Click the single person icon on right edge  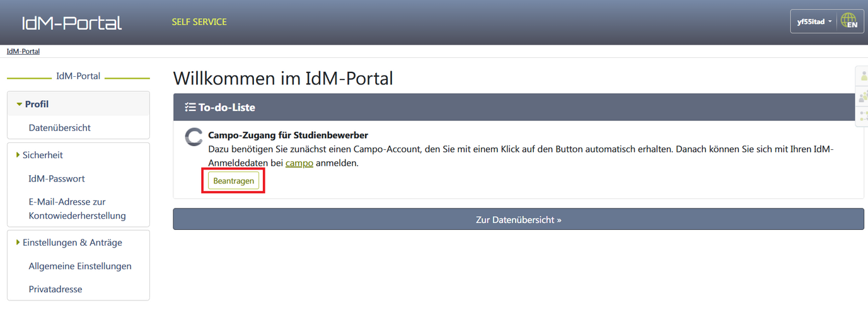(x=863, y=76)
